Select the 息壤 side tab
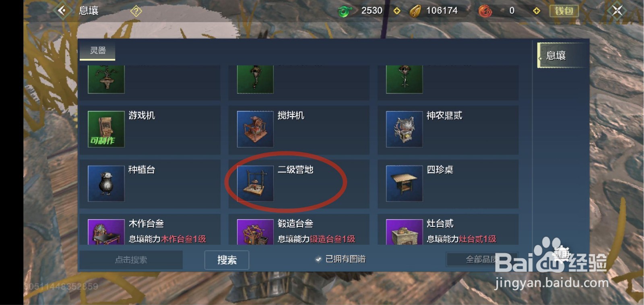Screen dimensions: 644x305 [x=562, y=55]
